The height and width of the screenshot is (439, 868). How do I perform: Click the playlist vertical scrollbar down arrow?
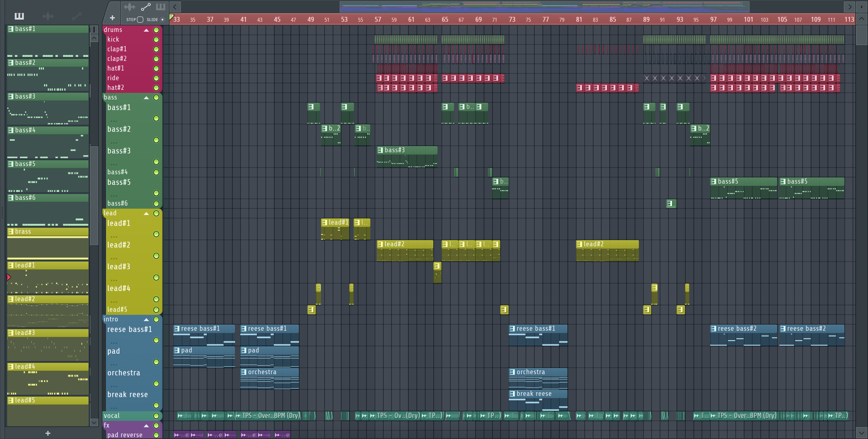tap(861, 433)
